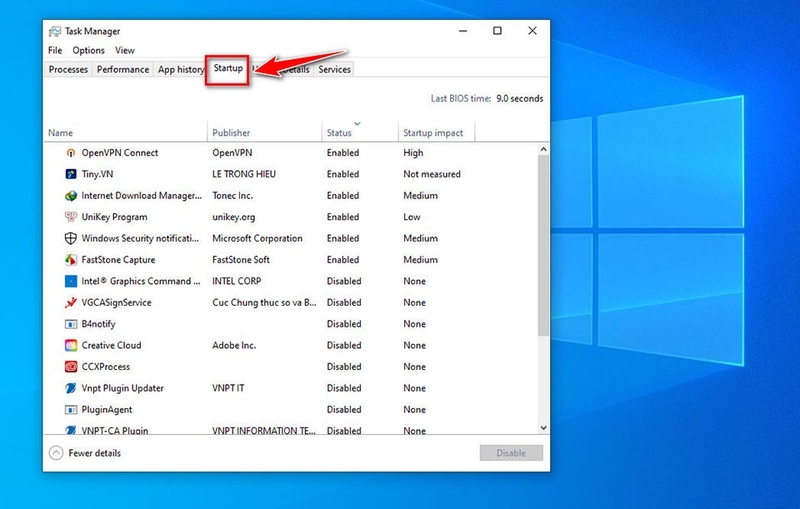The image size is (800, 509).
Task: Select the OpenVPN Connect row name
Action: [120, 153]
